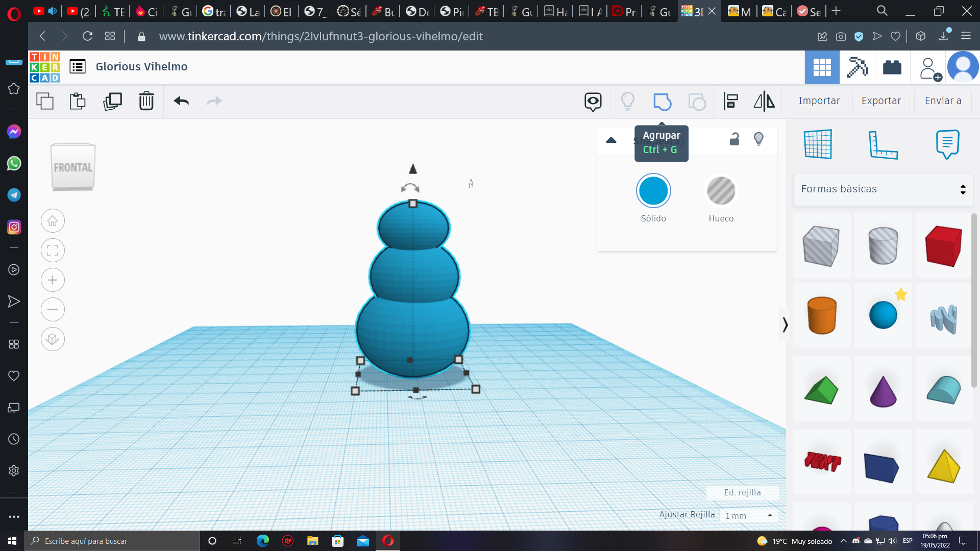This screenshot has width=980, height=551.
Task: Select the Workplane tool
Action: (818, 144)
